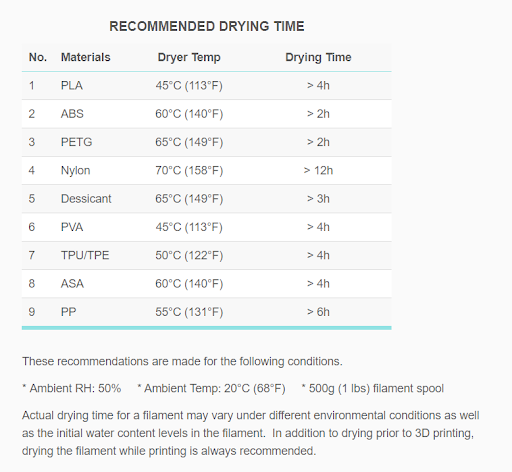This screenshot has width=512, height=472.
Task: Click the Dryer Temp column header
Action: pos(189,57)
